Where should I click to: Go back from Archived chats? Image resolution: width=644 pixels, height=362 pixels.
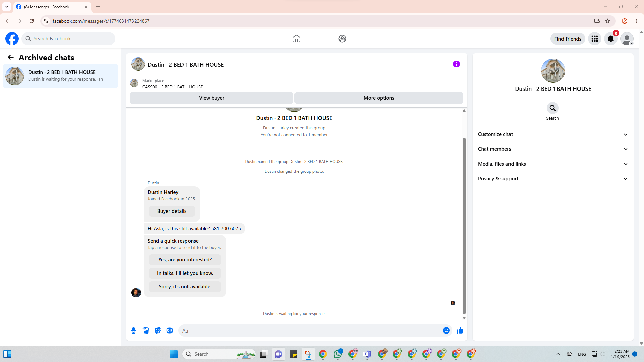(x=11, y=58)
